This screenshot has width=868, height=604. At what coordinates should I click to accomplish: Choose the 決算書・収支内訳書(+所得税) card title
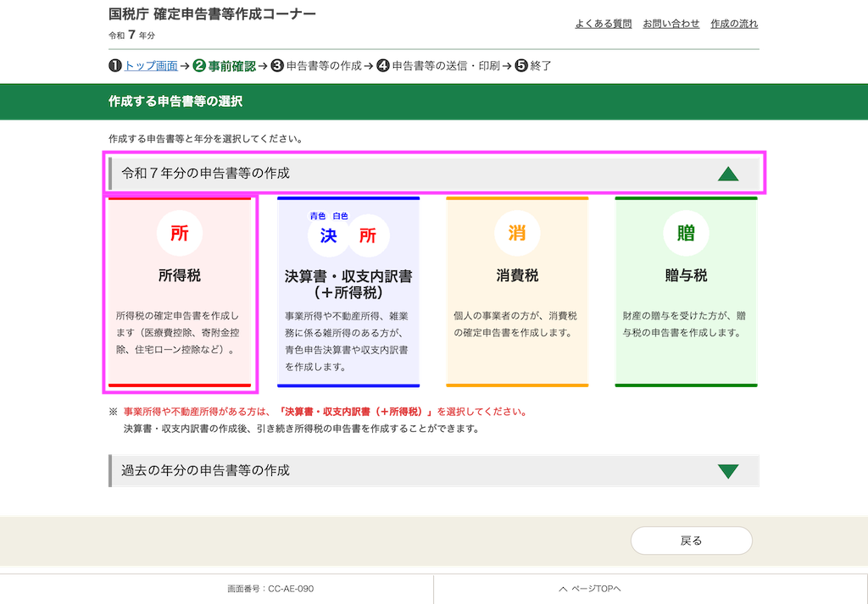pos(348,284)
